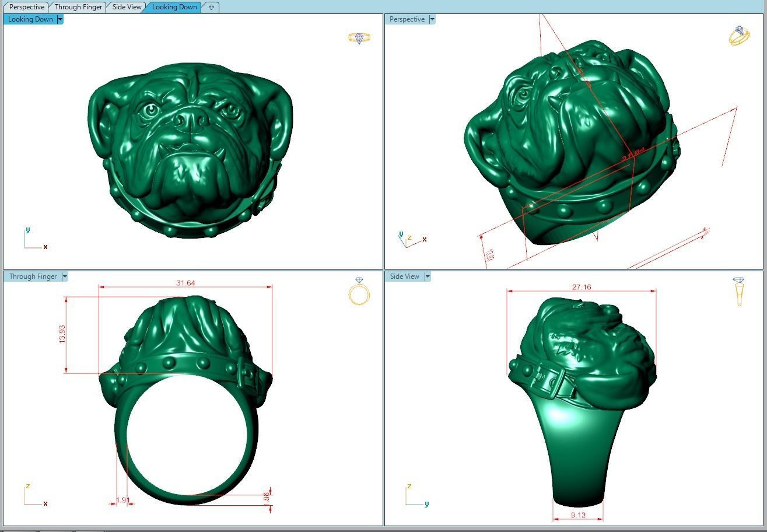Open the Perspective viewport dropdown arrow
The width and height of the screenshot is (767, 532).
(x=432, y=19)
